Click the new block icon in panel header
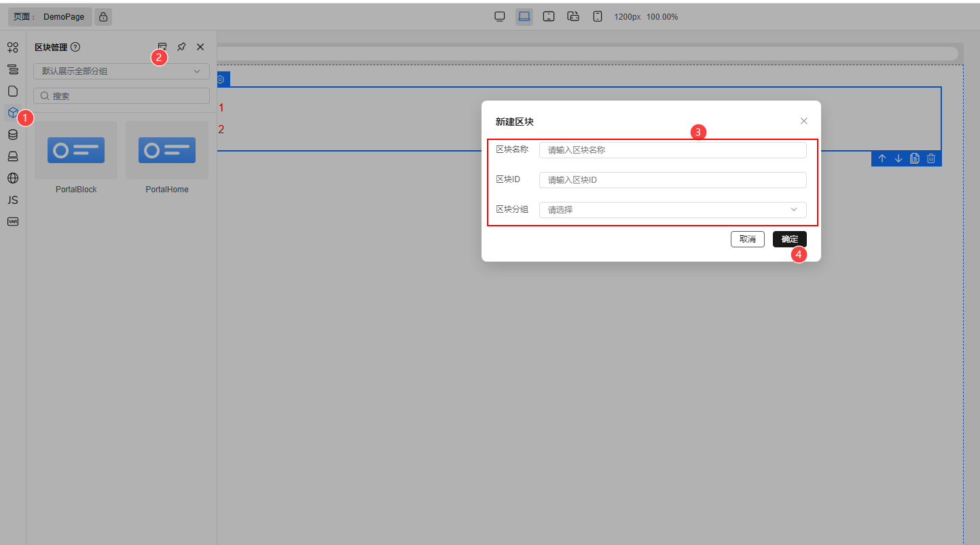Image resolution: width=980 pixels, height=545 pixels. pos(162,47)
